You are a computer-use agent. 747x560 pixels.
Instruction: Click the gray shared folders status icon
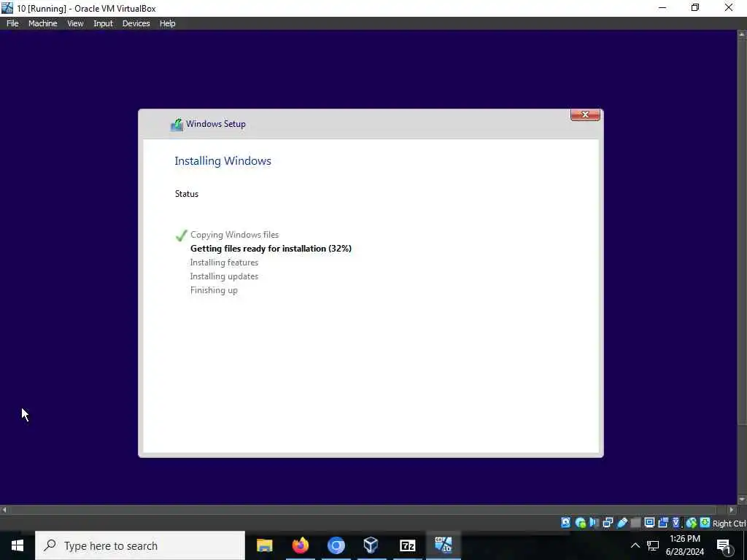635,523
